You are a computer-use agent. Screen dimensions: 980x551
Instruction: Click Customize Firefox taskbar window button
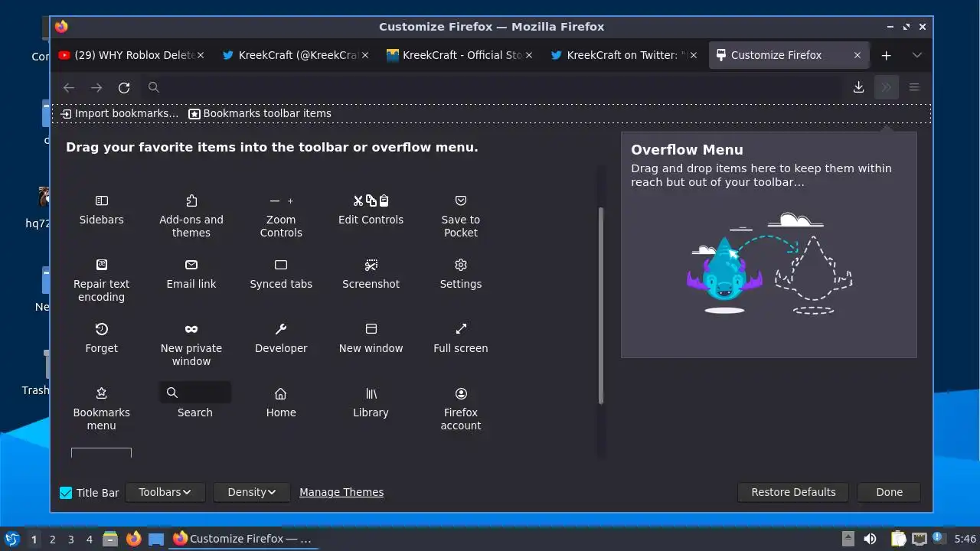243,539
